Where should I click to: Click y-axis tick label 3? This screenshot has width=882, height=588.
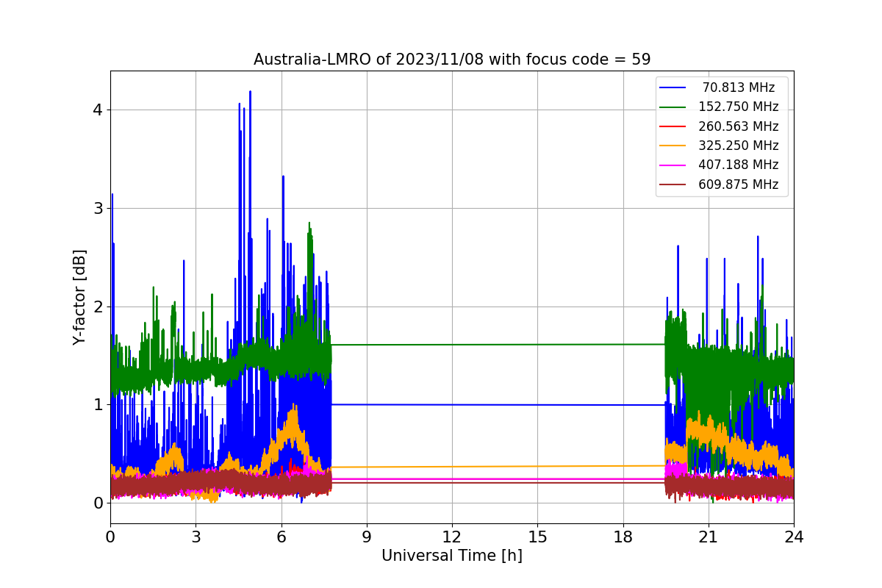98,208
